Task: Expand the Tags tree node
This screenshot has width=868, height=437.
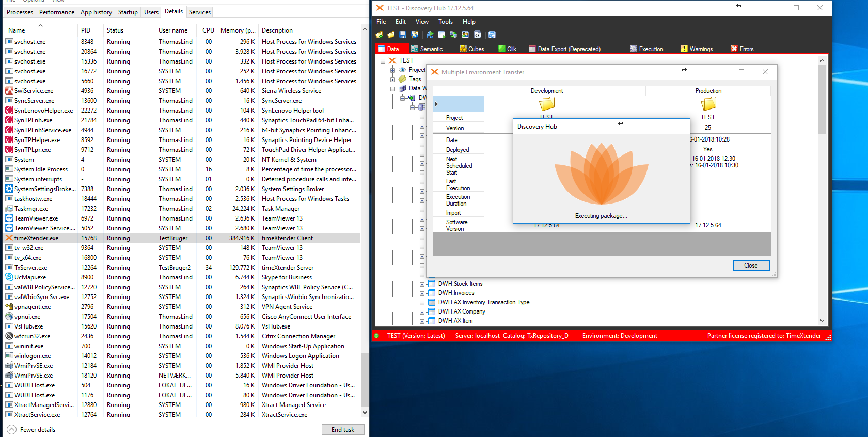Action: 392,79
